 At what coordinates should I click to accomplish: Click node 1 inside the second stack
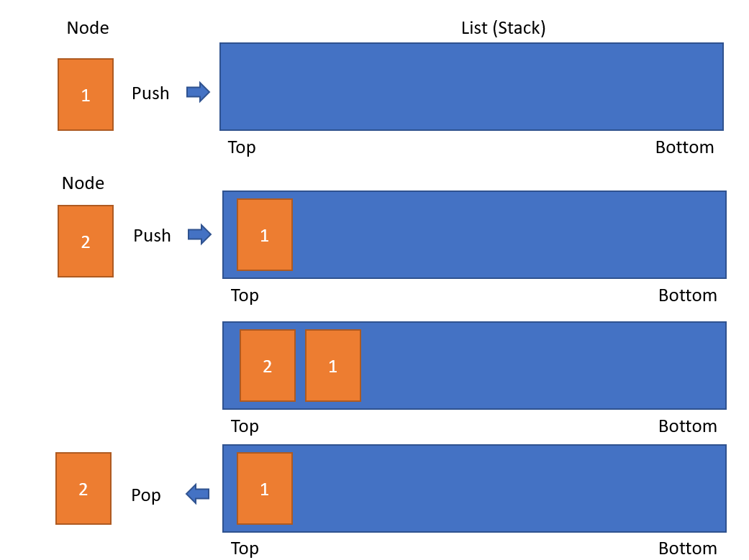coord(265,235)
